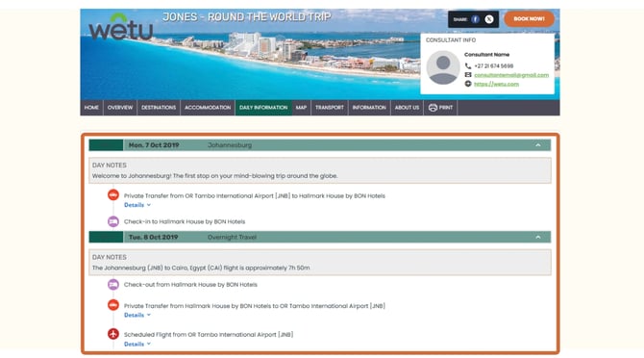Click the red airplane icon for Scheduled Flight
This screenshot has height=358, width=644.
point(113,334)
